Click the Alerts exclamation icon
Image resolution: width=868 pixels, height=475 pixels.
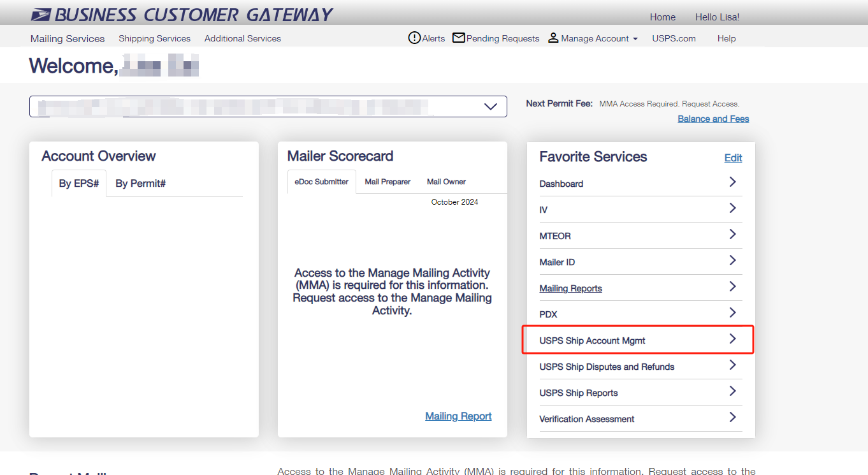pyautogui.click(x=414, y=38)
